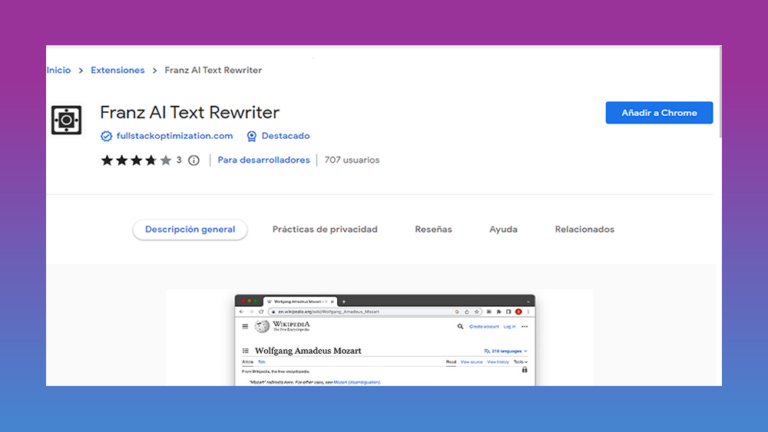Click the reload icon in preview browser
The image size is (768, 432).
coord(261,312)
